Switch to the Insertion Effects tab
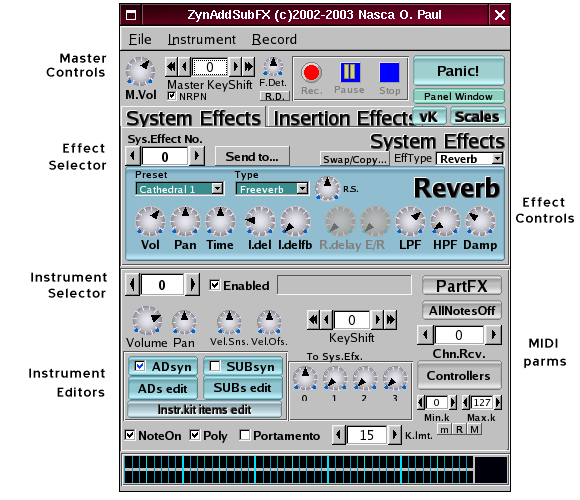Viewport: 580px width, 500px height. click(x=340, y=118)
